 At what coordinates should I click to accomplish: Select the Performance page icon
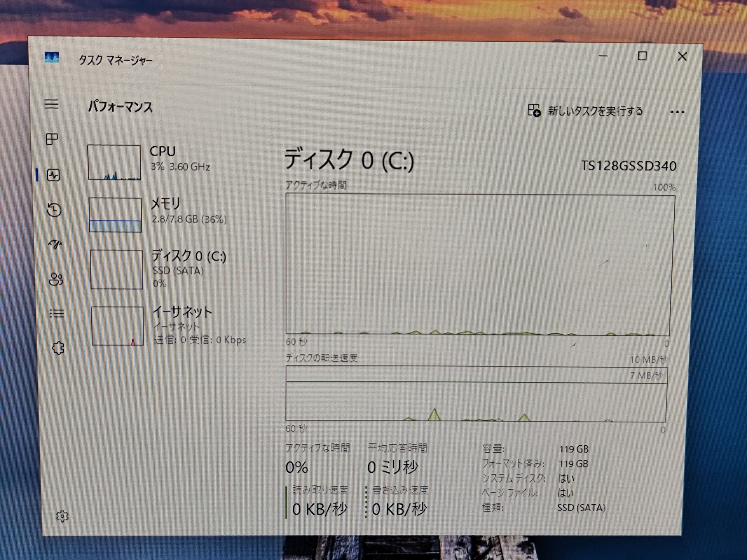(53, 175)
